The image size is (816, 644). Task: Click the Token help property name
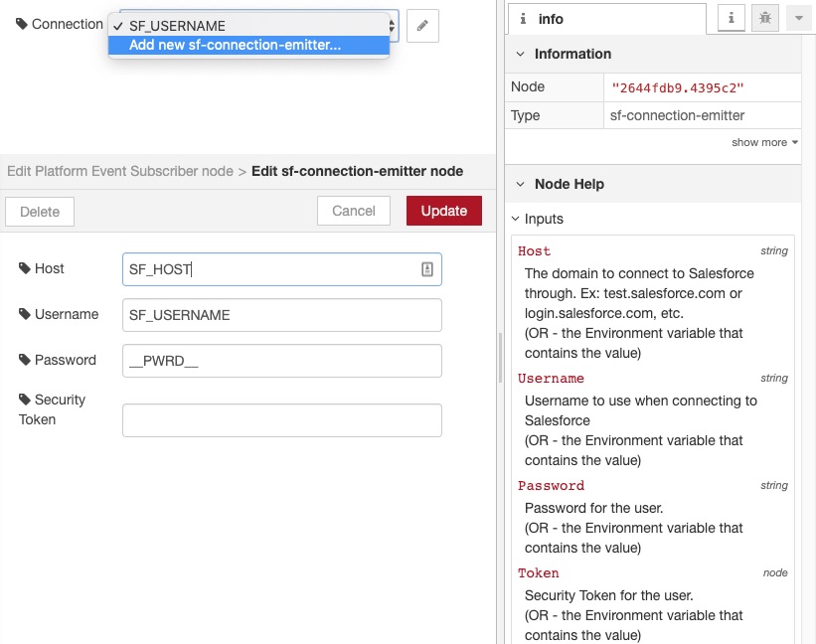pyautogui.click(x=538, y=573)
